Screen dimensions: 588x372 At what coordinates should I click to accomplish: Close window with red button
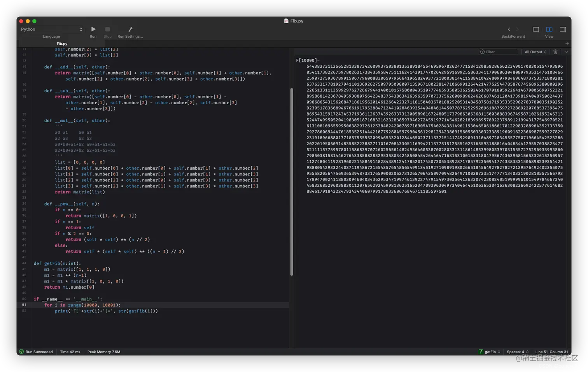pyautogui.click(x=21, y=21)
